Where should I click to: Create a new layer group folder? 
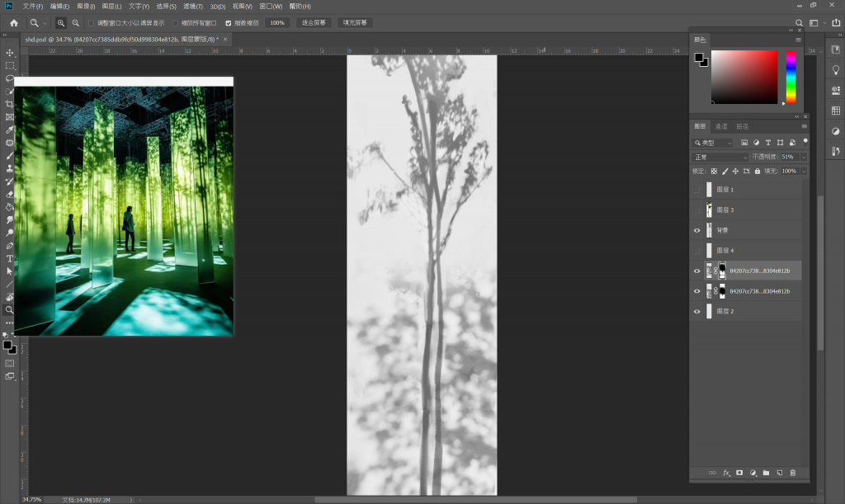click(766, 473)
